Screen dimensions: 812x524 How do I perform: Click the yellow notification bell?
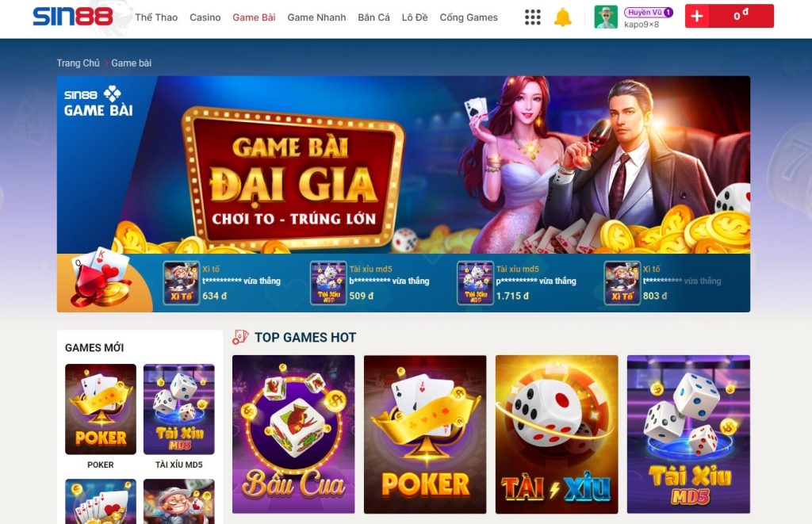point(562,17)
